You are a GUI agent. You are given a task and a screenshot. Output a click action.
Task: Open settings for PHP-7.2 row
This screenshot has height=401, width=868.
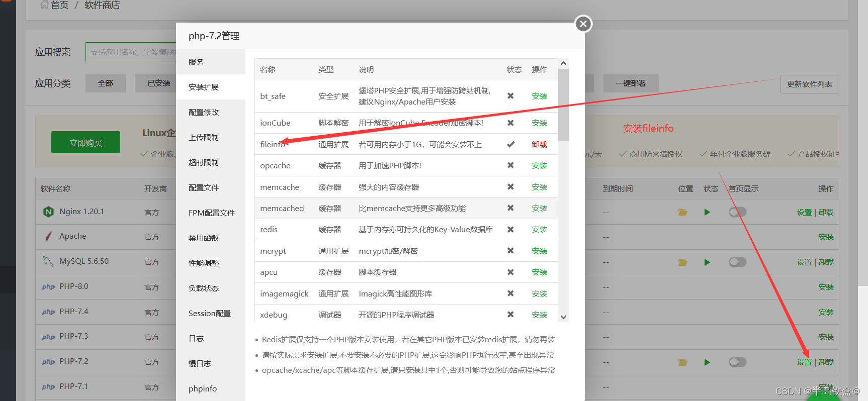click(x=804, y=362)
